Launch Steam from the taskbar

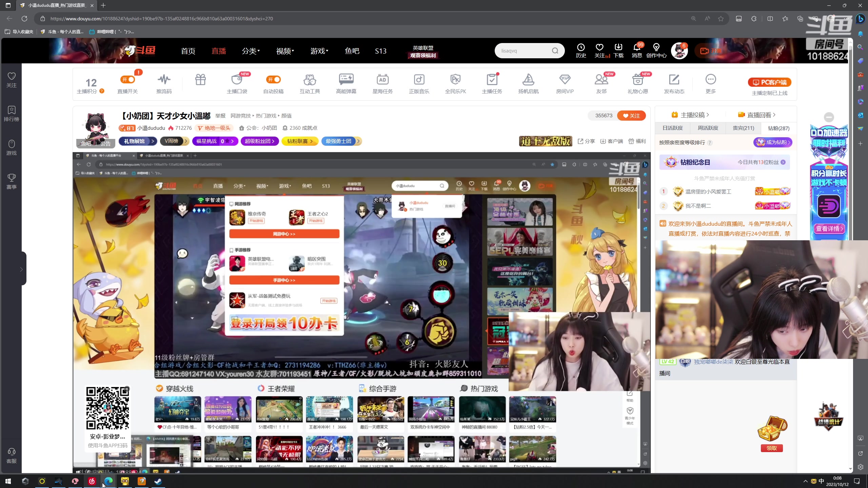(x=158, y=481)
